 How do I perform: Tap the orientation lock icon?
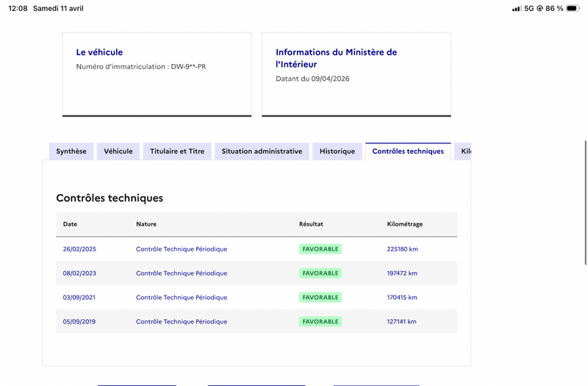pos(540,8)
